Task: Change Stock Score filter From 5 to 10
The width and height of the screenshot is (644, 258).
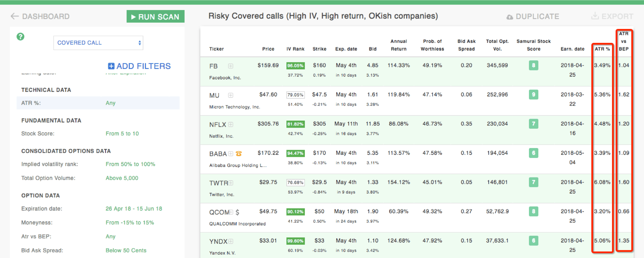Action: (122, 134)
